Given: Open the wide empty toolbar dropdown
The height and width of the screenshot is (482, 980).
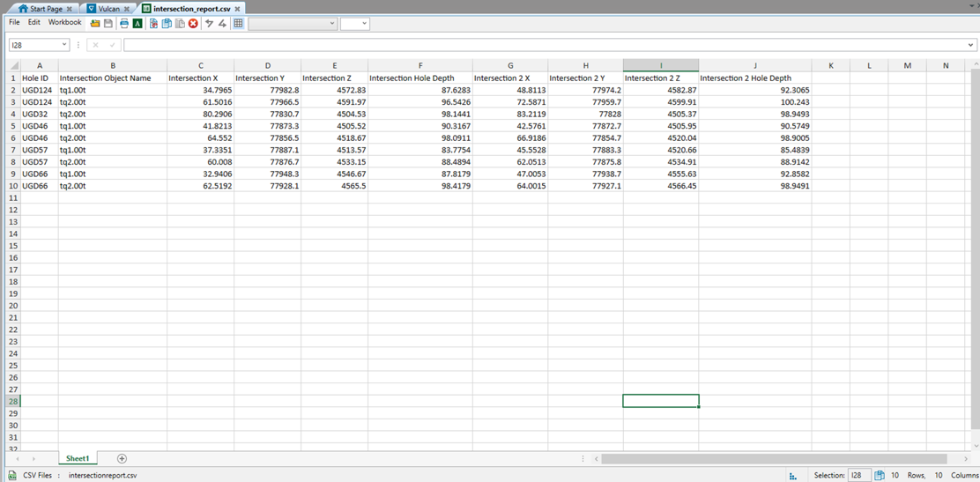Looking at the screenshot, I should click(x=293, y=24).
